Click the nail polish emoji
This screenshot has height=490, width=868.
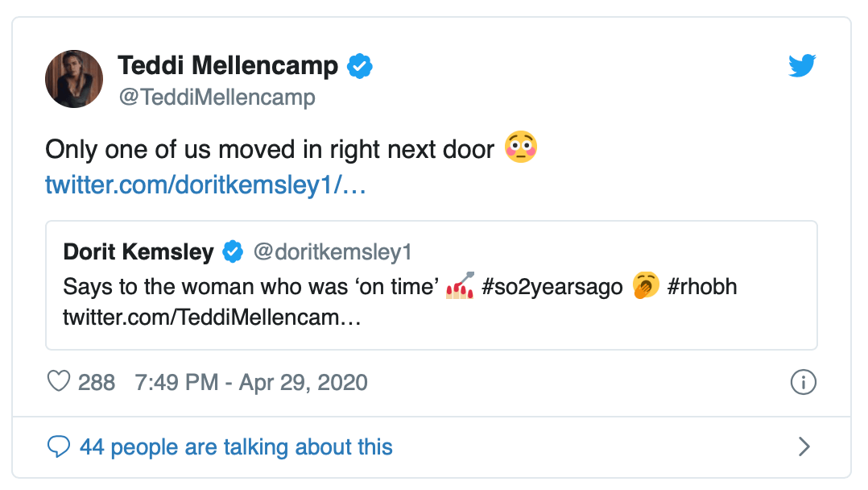[460, 286]
